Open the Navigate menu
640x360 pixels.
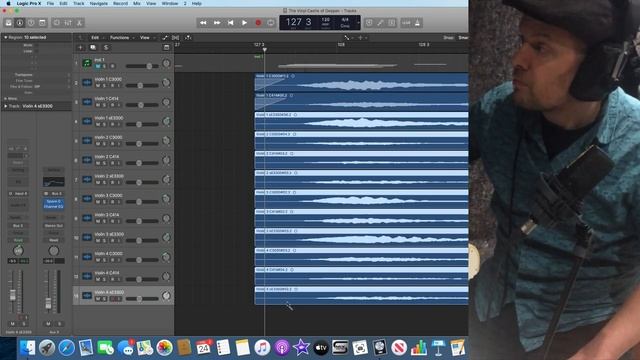click(x=99, y=3)
